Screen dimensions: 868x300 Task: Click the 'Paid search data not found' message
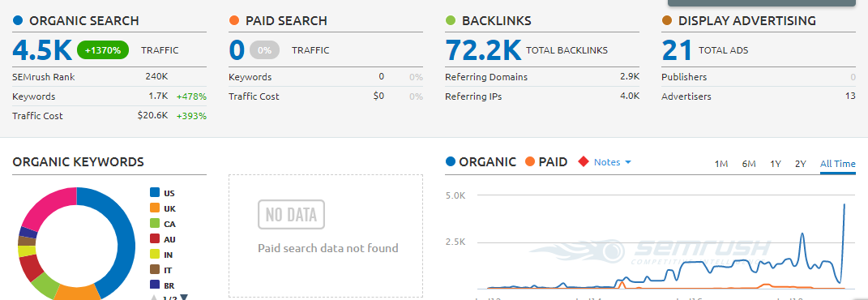point(328,248)
